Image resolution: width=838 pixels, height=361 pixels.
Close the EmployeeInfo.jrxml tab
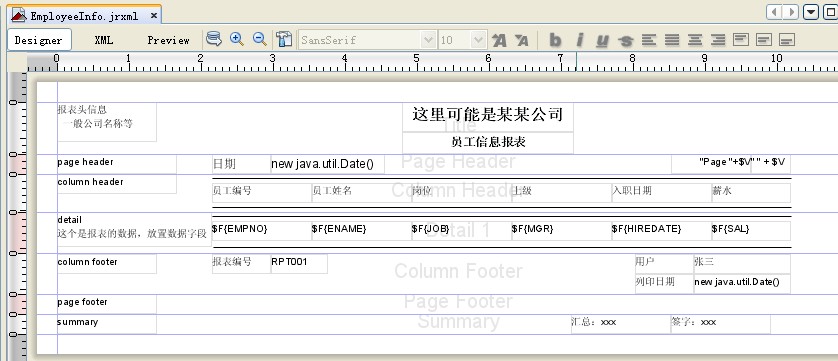(153, 16)
